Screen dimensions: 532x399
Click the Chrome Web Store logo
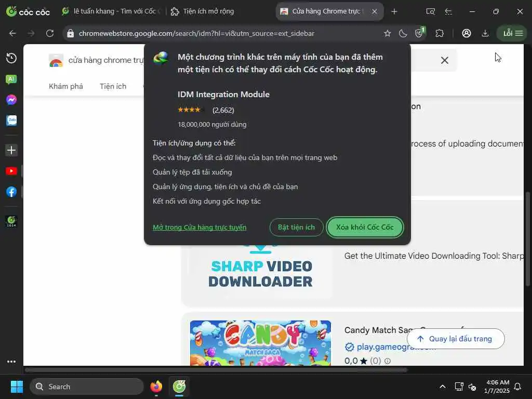pos(56,60)
